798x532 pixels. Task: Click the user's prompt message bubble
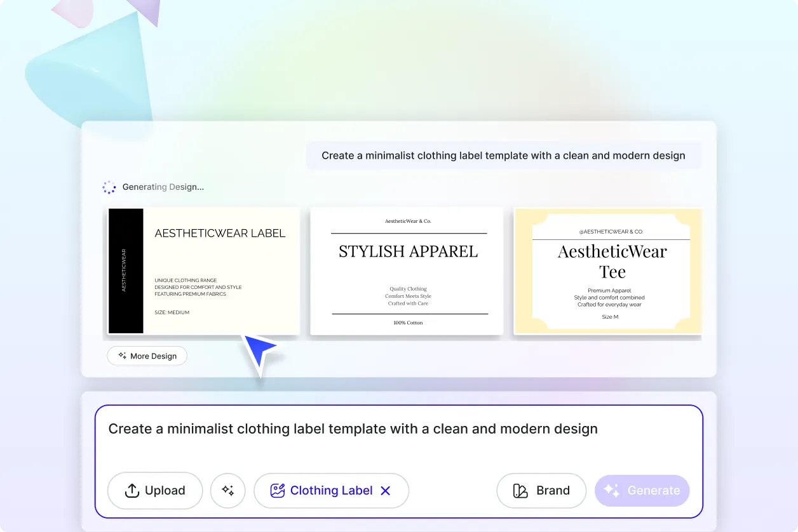(x=503, y=155)
